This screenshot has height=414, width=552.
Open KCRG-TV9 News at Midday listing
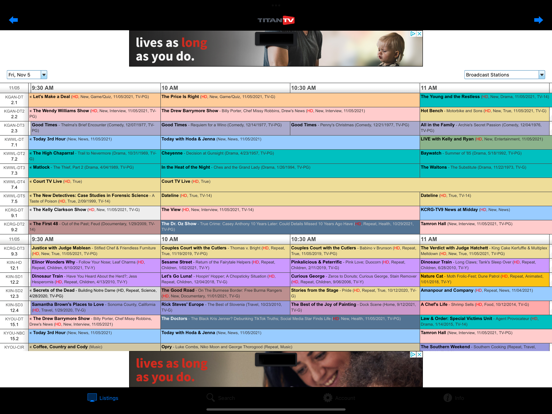486,213
